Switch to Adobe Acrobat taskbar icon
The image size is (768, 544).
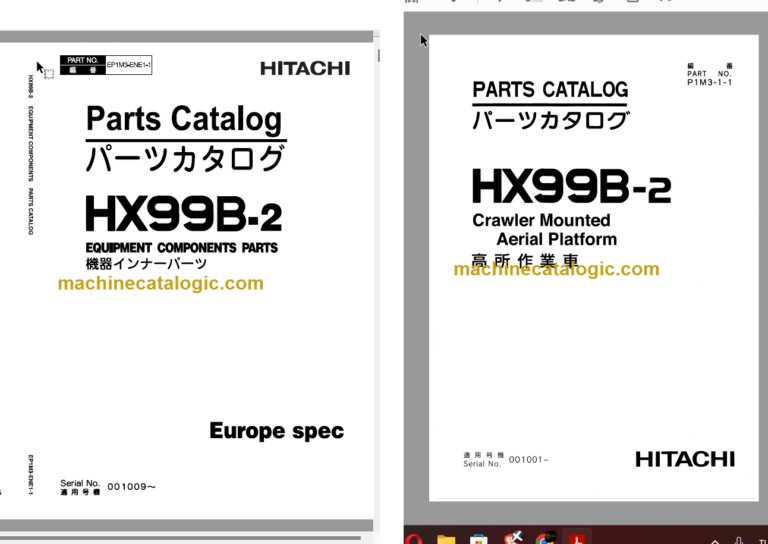576,539
